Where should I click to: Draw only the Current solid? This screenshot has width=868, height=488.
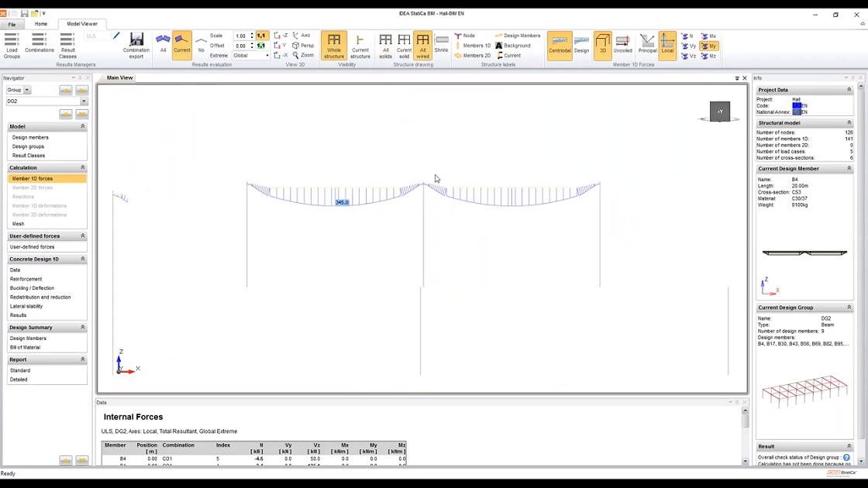tap(404, 46)
